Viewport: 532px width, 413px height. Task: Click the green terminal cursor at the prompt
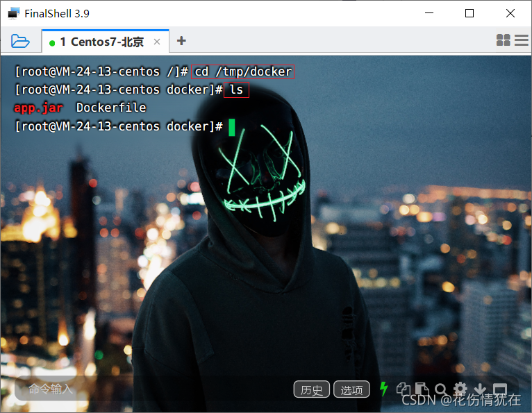click(x=232, y=127)
